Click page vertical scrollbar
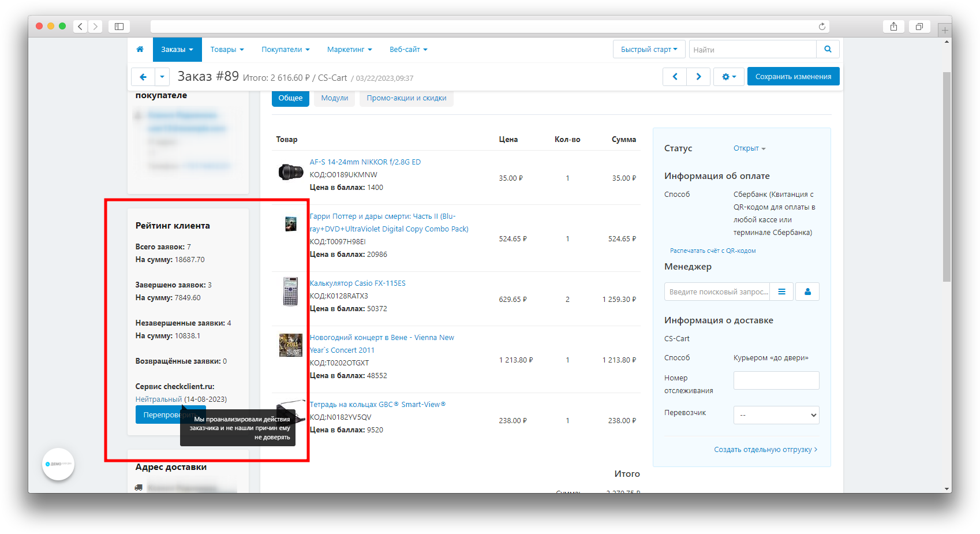The width and height of the screenshot is (980, 534). 947,176
